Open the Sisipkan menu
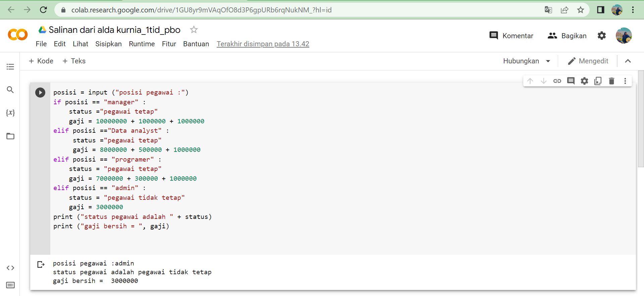The image size is (644, 296). point(108,44)
